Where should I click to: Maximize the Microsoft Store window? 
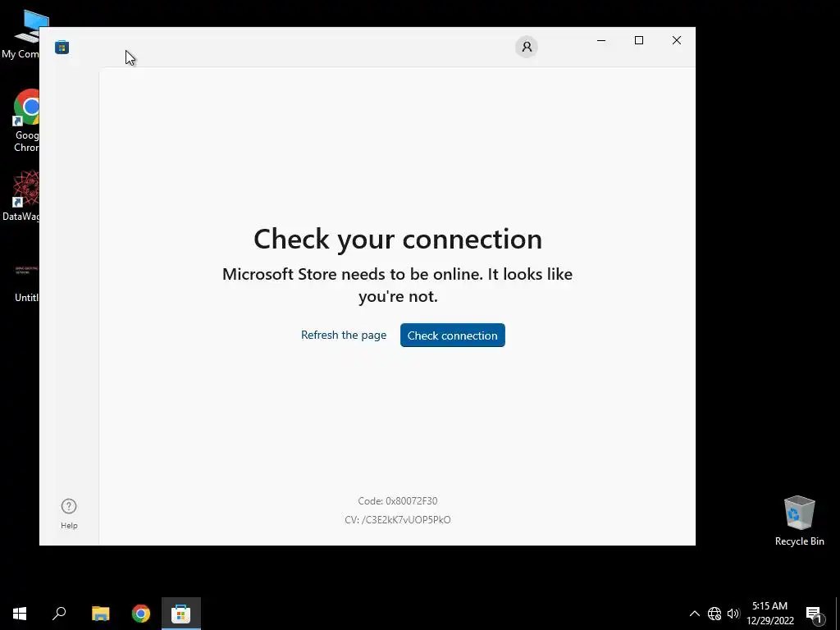coord(638,40)
